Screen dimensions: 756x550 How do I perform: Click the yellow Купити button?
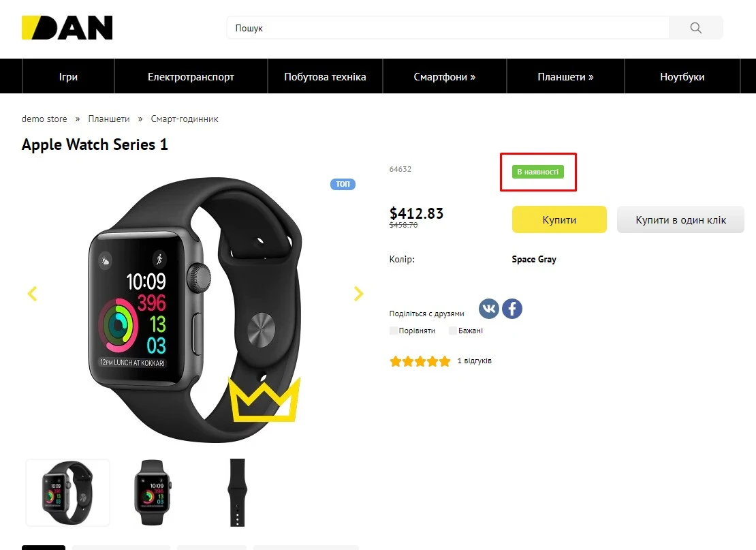[x=559, y=219]
